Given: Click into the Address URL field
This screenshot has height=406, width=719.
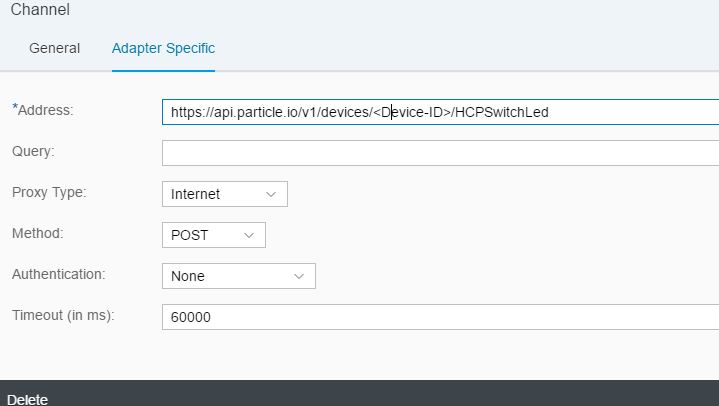Looking at the screenshot, I should [440, 112].
